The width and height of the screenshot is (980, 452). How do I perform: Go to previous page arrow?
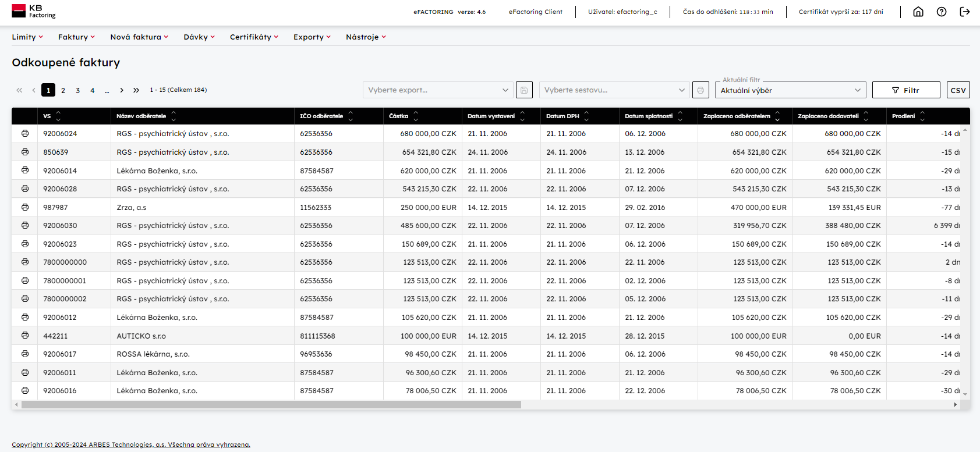pyautogui.click(x=34, y=90)
